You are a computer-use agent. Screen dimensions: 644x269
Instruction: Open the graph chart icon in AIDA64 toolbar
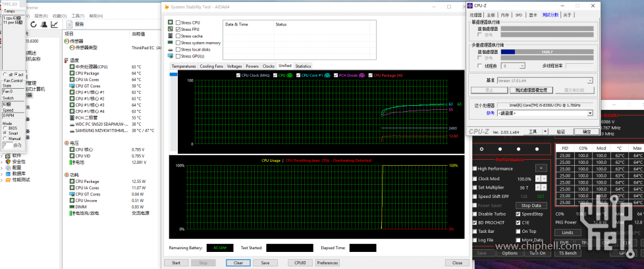54,24
